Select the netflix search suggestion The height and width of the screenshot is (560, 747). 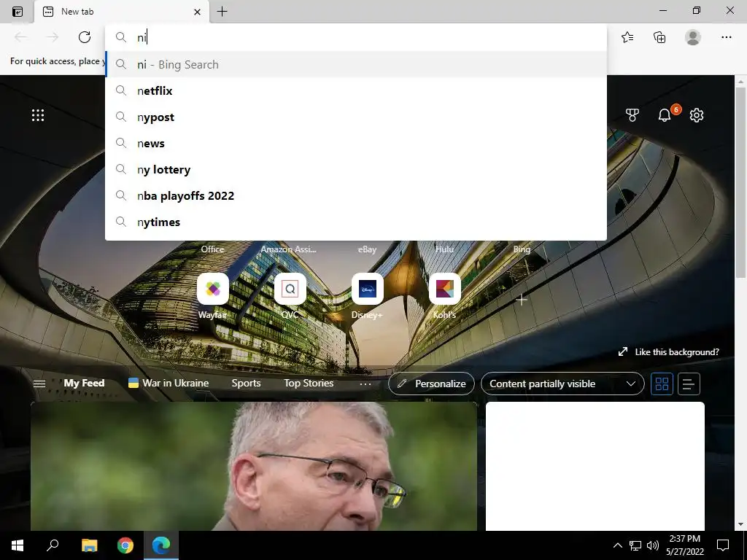coord(356,90)
